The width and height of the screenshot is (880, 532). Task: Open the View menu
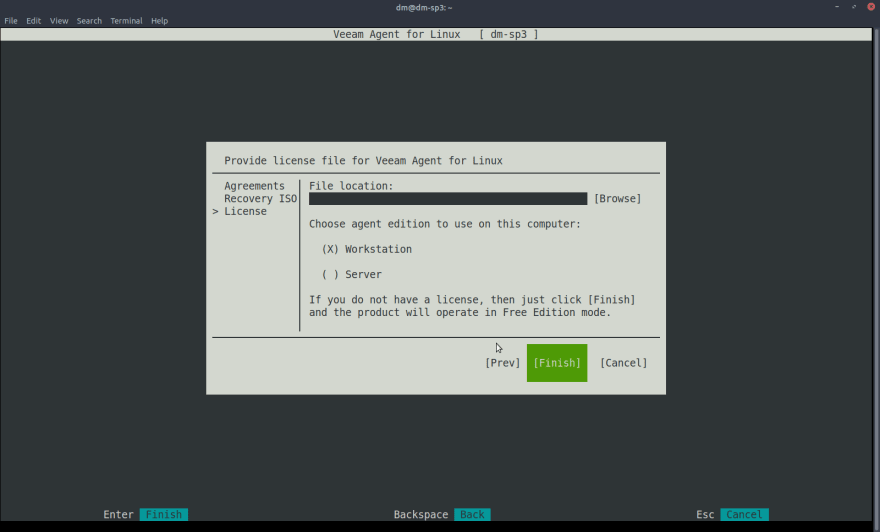click(x=59, y=21)
